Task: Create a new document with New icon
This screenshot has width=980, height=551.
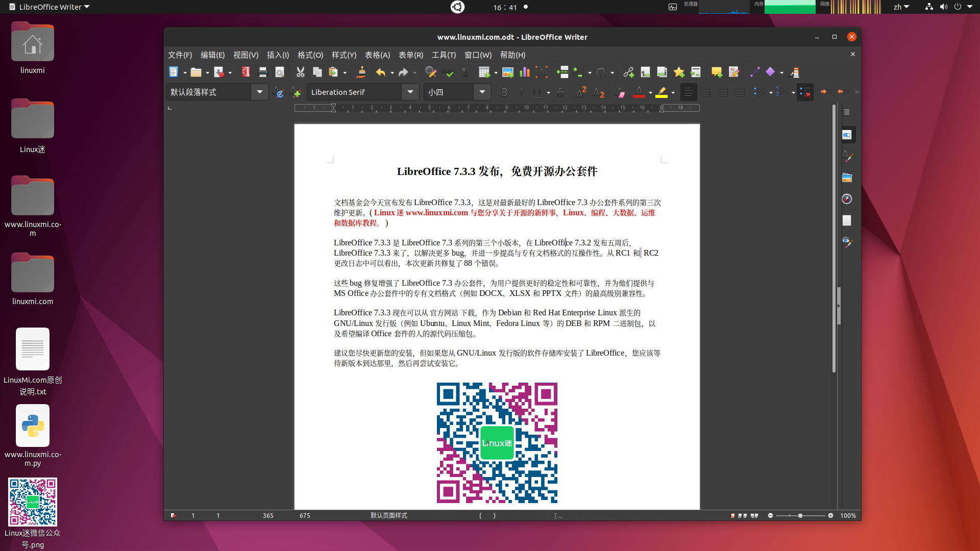Action: point(174,72)
